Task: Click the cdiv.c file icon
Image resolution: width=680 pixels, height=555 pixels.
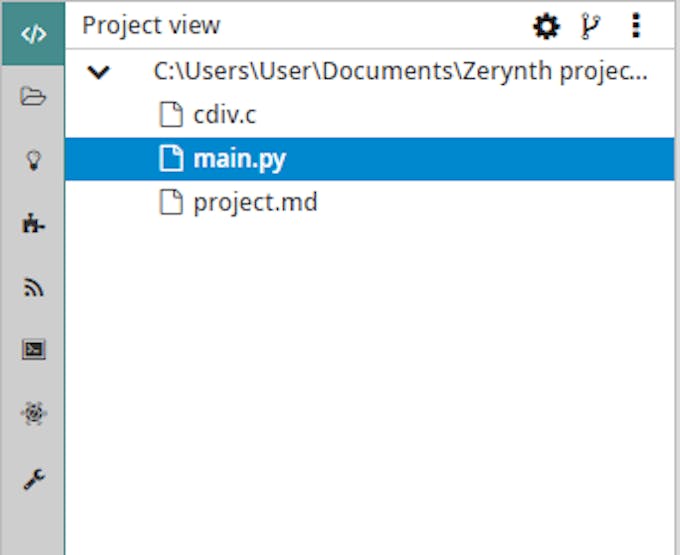Action: 171,114
